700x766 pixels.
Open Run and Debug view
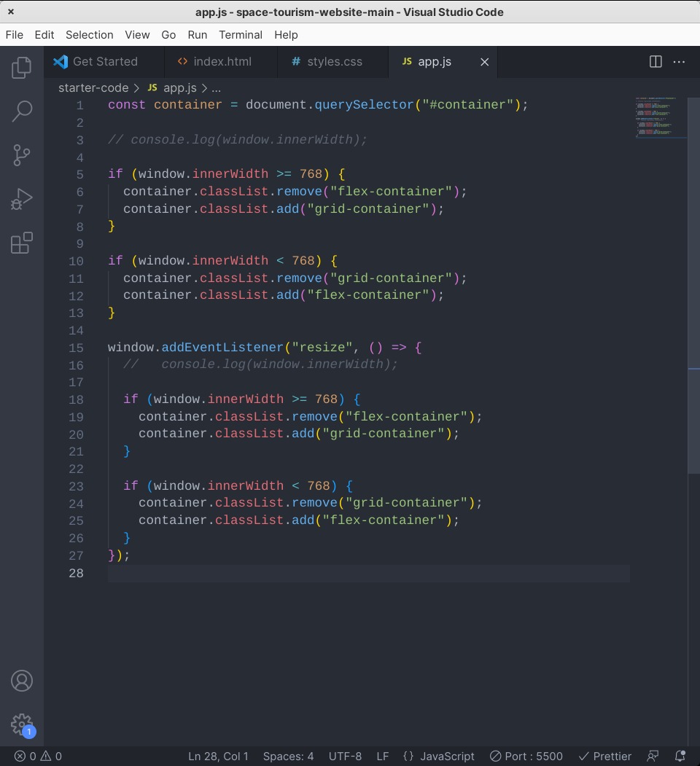(22, 198)
